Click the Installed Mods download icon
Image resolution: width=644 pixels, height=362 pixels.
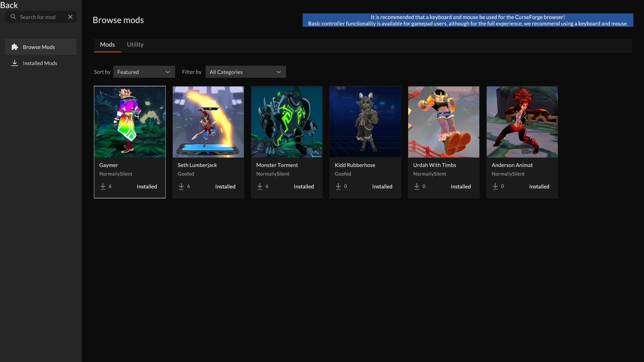click(x=15, y=63)
